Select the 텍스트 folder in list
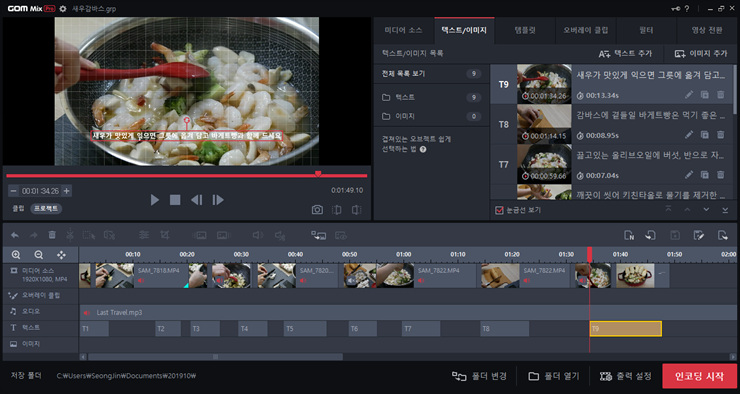The height and width of the screenshot is (394, 740). coord(431,97)
